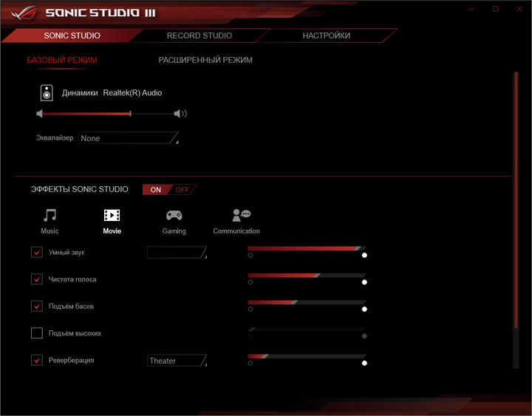The width and height of the screenshot is (532, 416).
Task: Click the Gaming preset label
Action: (174, 231)
